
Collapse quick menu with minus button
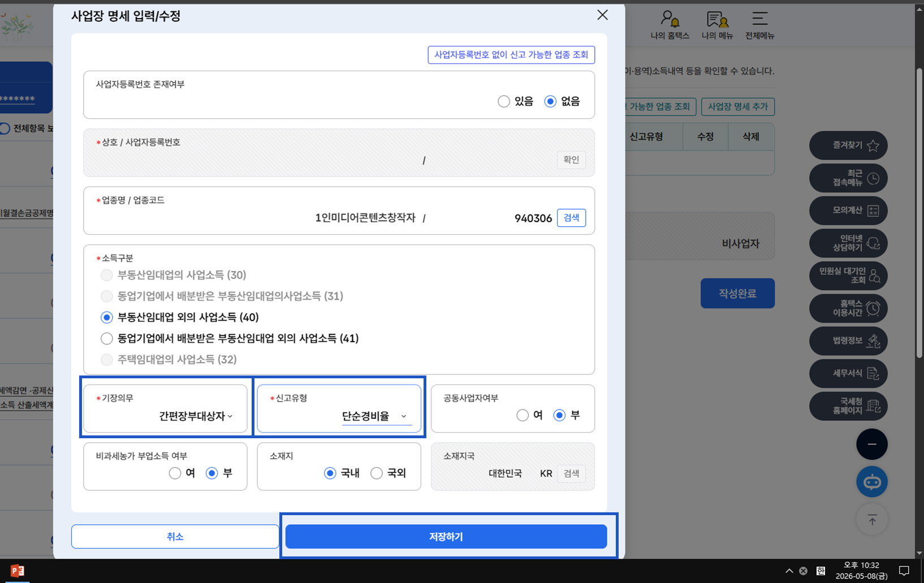pos(872,444)
